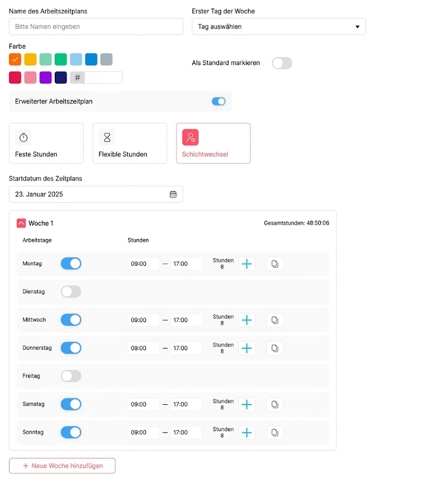448x487 pixels.
Task: Turn off Samstag working day
Action: pyautogui.click(x=71, y=404)
